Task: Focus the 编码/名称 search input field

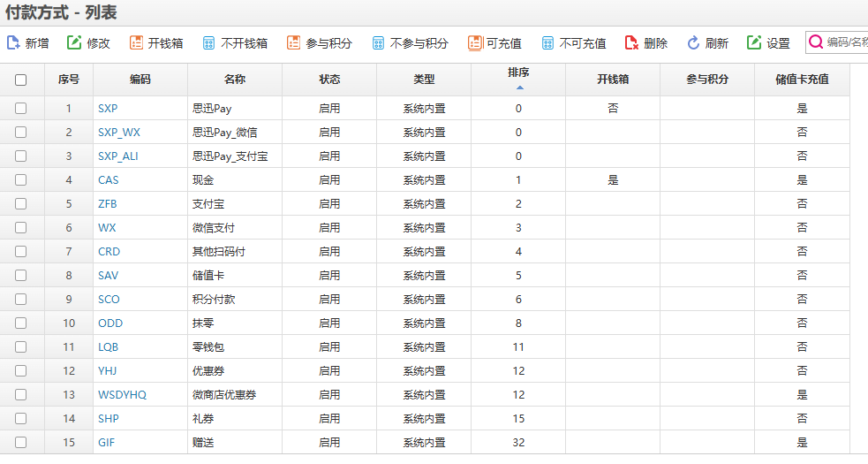Action: tap(837, 42)
